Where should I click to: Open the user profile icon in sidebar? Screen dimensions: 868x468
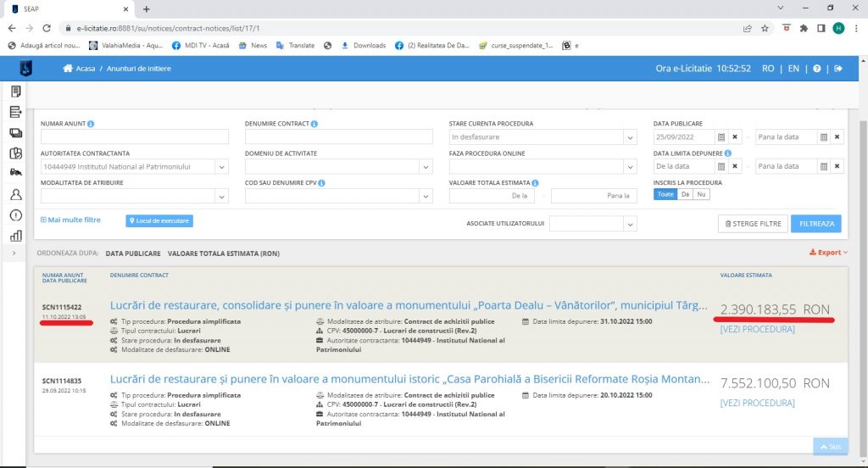point(15,194)
